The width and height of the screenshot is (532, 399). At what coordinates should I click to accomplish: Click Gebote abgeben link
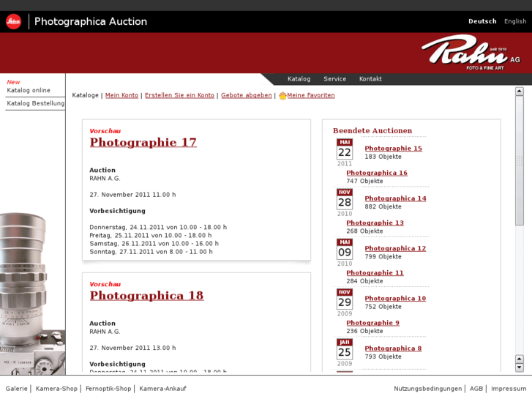point(246,95)
